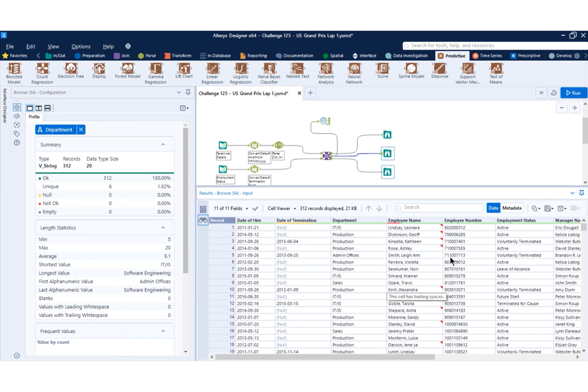This screenshot has height=392, width=588.
Task: Select the Lift Chart tool
Action: (x=184, y=71)
